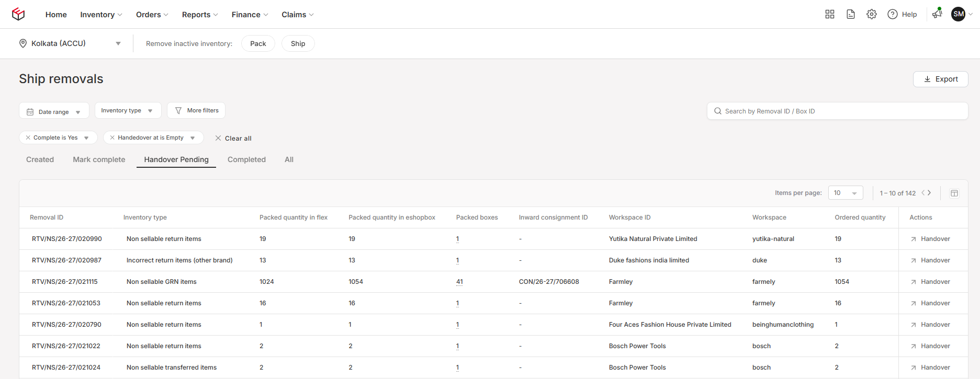Click the Pack button
Viewport: 980px width, 379px height.
pyautogui.click(x=258, y=43)
